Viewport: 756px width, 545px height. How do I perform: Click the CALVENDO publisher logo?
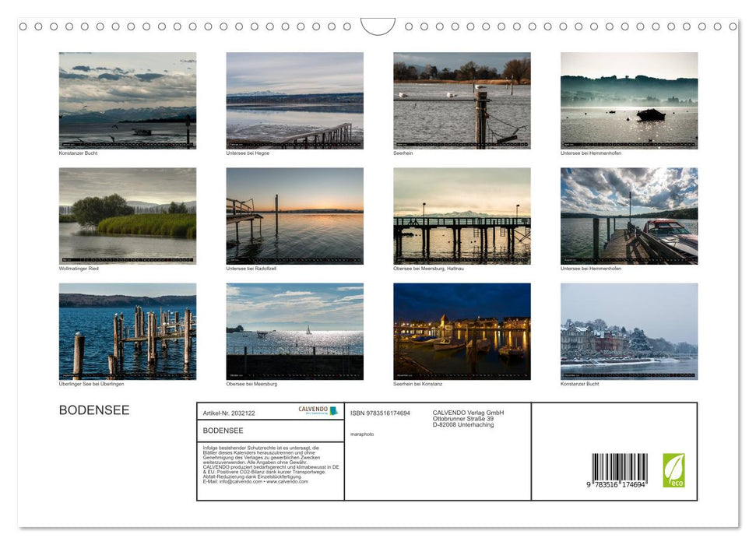tap(315, 411)
